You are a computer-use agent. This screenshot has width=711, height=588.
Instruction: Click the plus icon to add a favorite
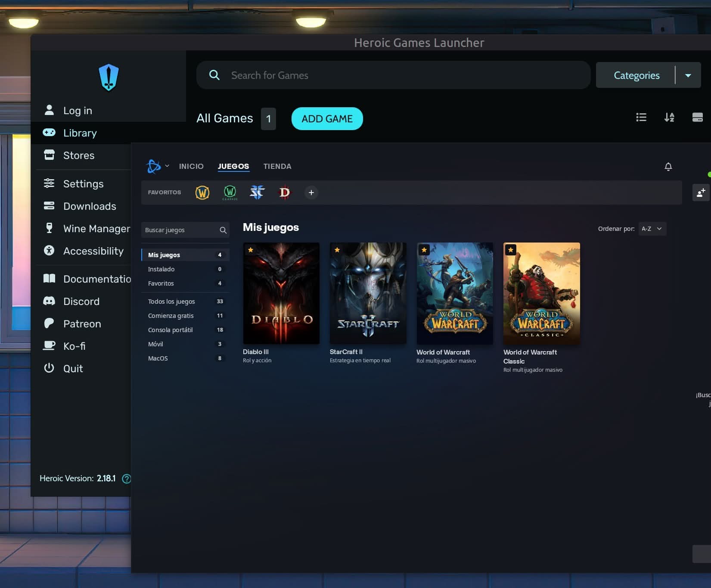pyautogui.click(x=311, y=193)
